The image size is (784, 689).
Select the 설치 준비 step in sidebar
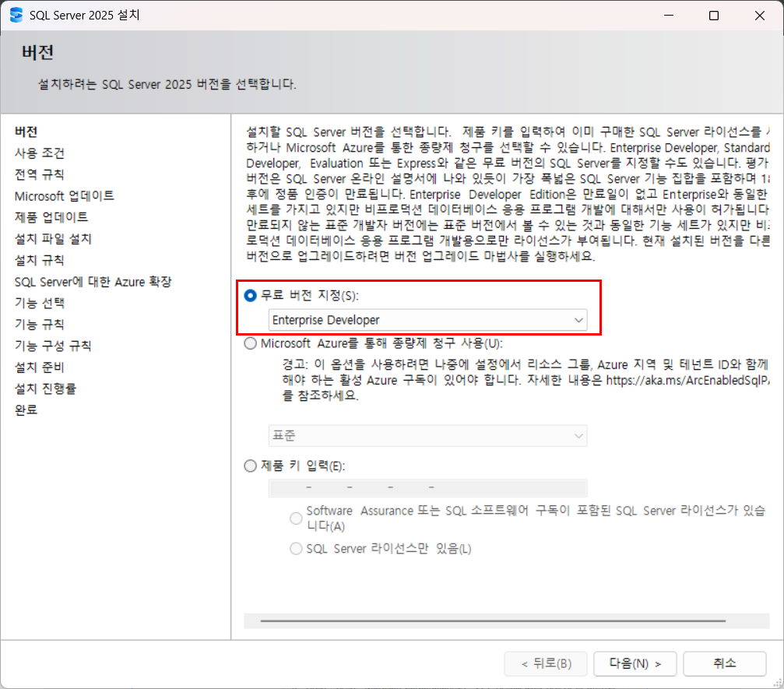[40, 367]
